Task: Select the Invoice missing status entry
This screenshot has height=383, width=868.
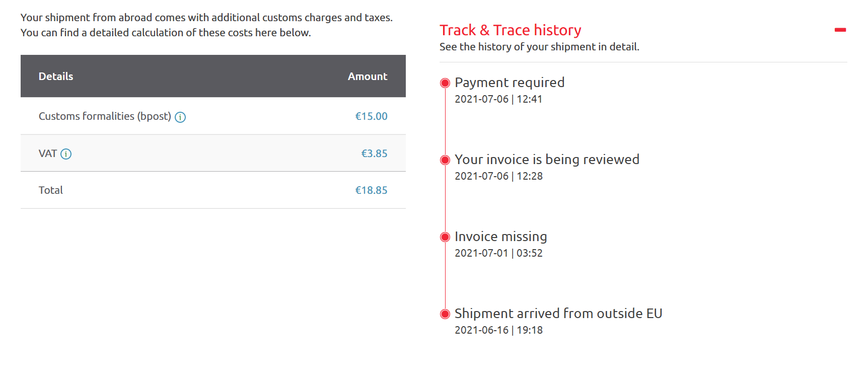Action: click(x=500, y=237)
